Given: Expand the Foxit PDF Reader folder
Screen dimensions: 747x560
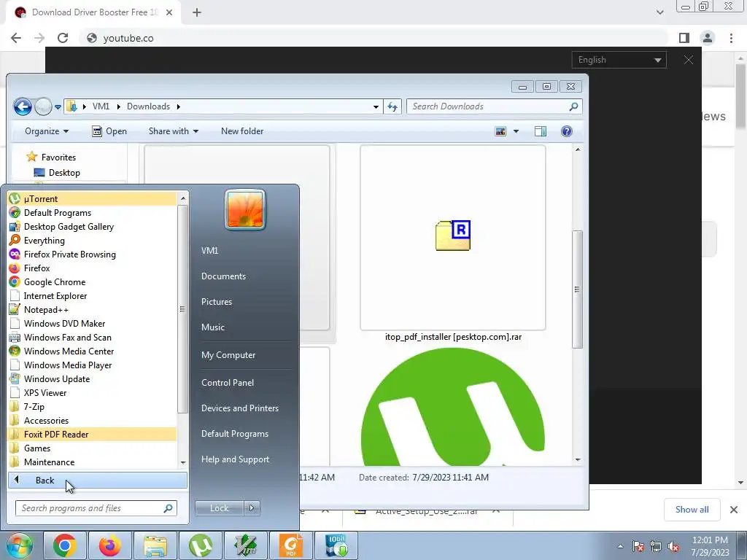Looking at the screenshot, I should 92,434.
